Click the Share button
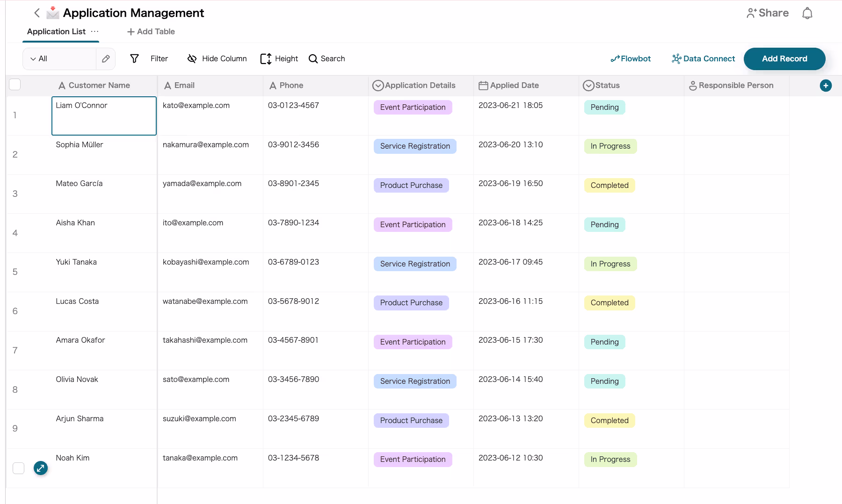The image size is (842, 504). pos(767,13)
